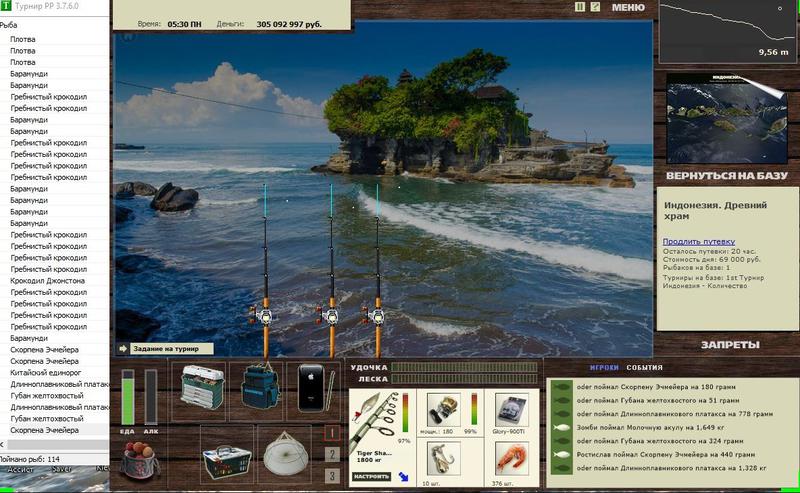Select the Tiger Shark rod picture
Image resolution: width=800 pixels, height=493 pixels.
tap(373, 421)
